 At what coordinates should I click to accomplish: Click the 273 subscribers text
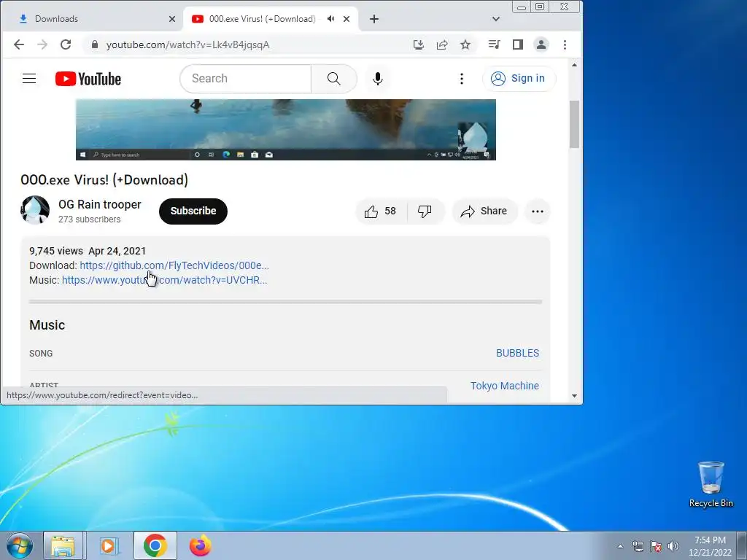(x=90, y=219)
